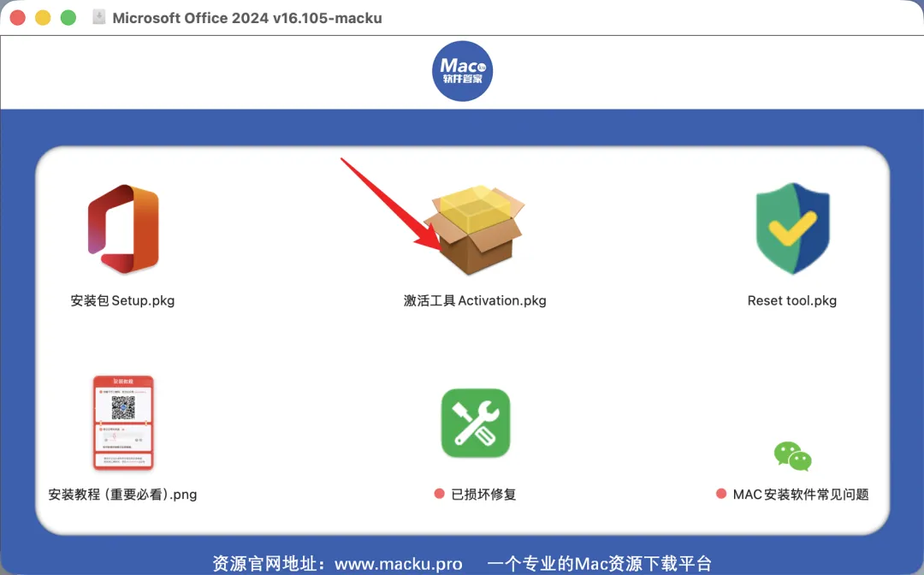The width and height of the screenshot is (924, 575).
Task: Click the 已损坏修复 label text
Action: coord(483,495)
